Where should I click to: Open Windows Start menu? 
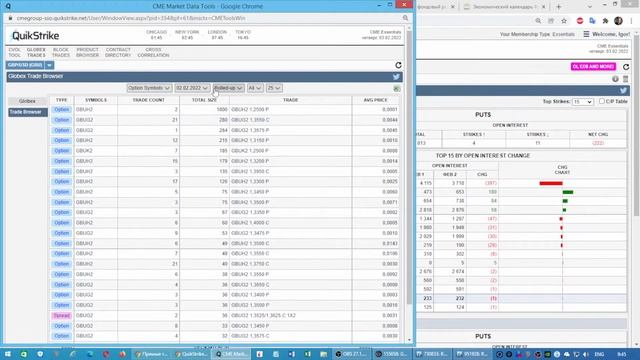[7, 354]
